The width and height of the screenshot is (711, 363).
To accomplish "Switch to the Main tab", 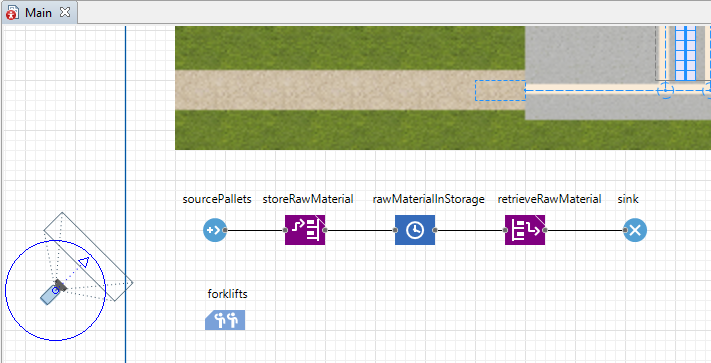I will (x=39, y=12).
